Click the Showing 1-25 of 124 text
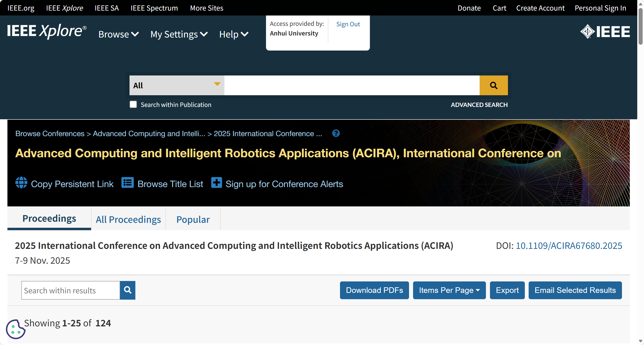The width and height of the screenshot is (644, 345). 67,323
